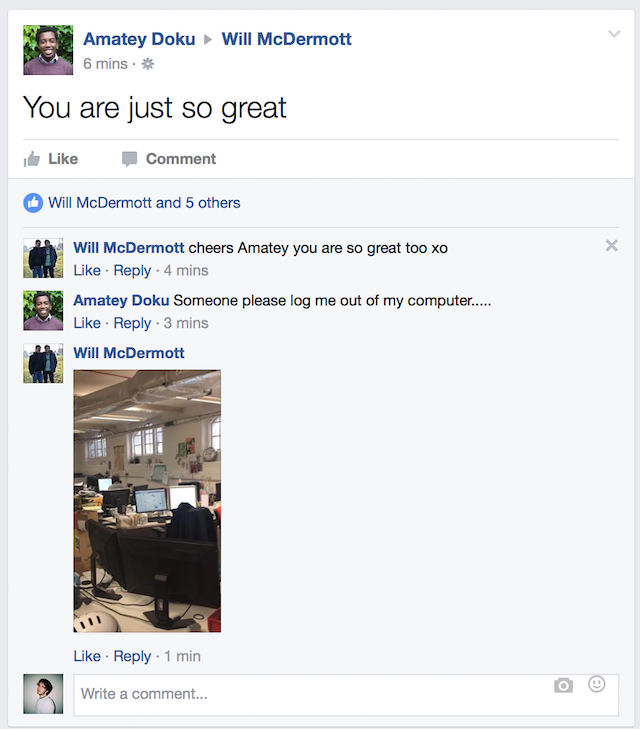The image size is (640, 729).
Task: Reply to 'Someone please log me out' comment
Action: pyautogui.click(x=132, y=323)
